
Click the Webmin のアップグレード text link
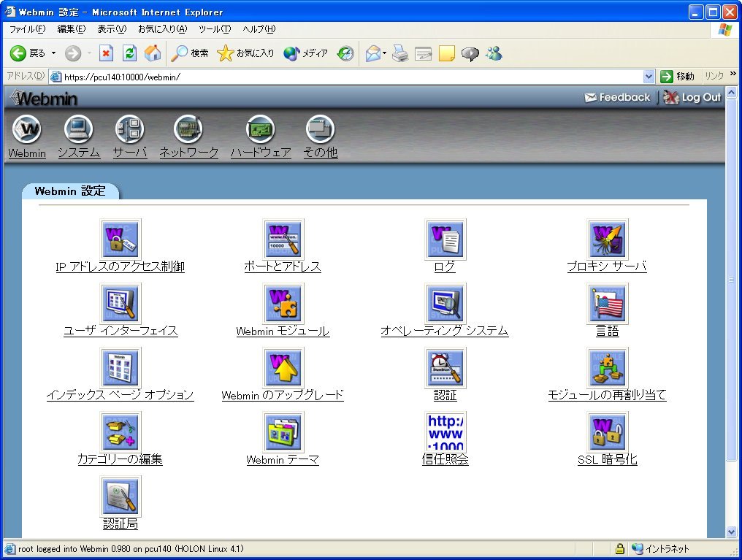pos(283,396)
